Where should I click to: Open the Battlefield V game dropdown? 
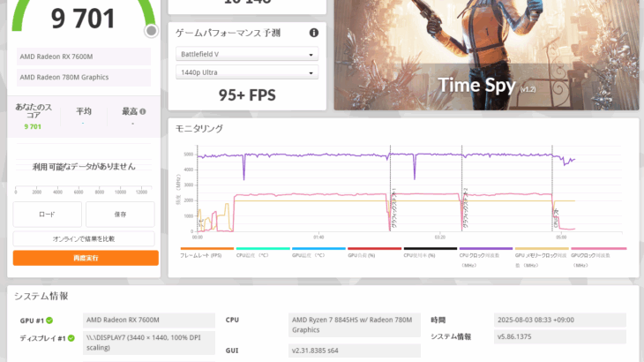tap(247, 54)
